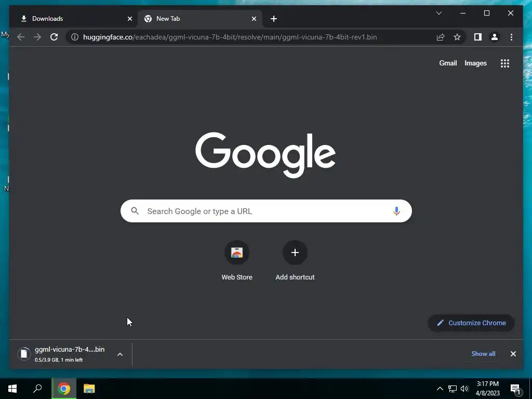532x399 pixels.
Task: Bookmark this tab with star icon
Action: pos(457,37)
